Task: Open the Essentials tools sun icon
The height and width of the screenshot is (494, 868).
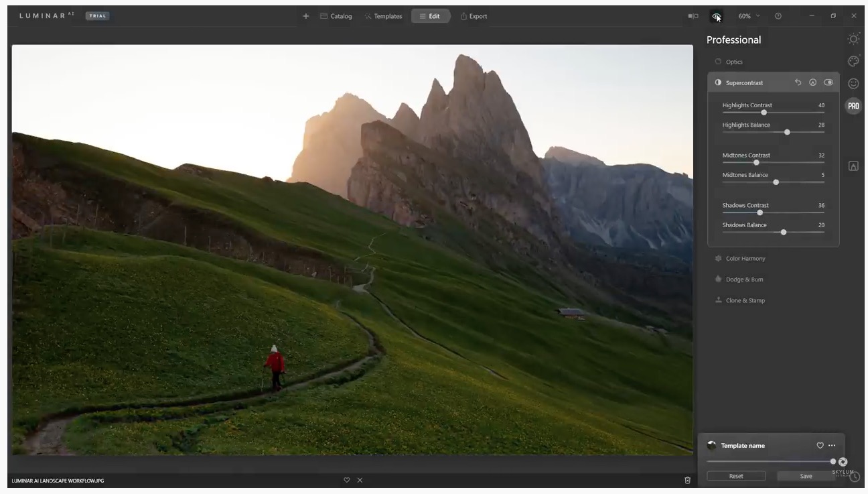Action: point(853,39)
